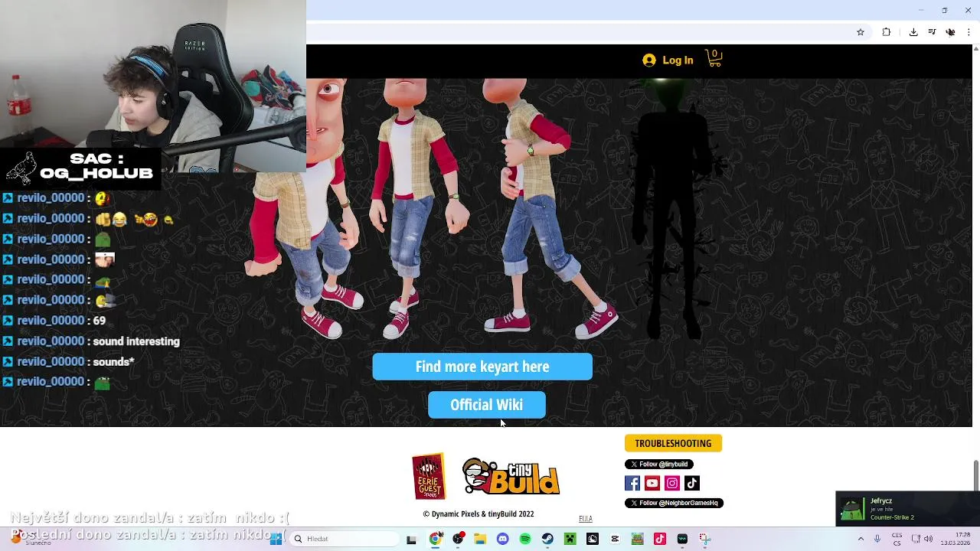The height and width of the screenshot is (551, 980).
Task: Click the tinyBuild logo
Action: coord(511,476)
